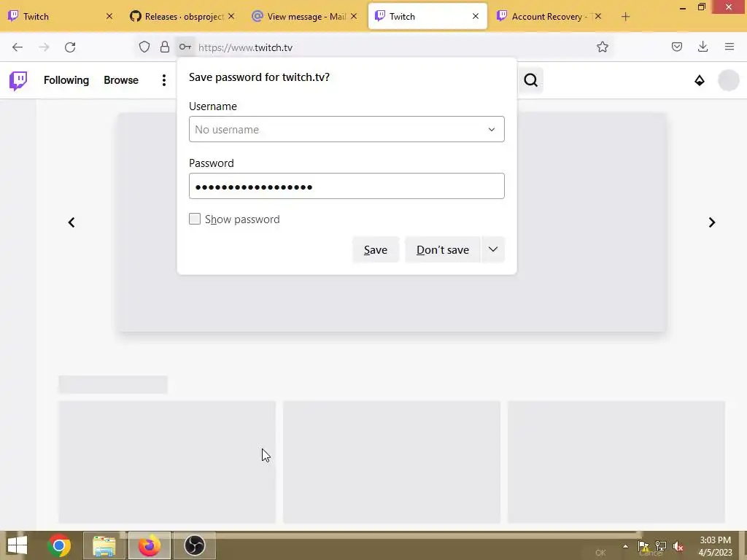
Task: Select the active Twitch tab
Action: pyautogui.click(x=427, y=17)
